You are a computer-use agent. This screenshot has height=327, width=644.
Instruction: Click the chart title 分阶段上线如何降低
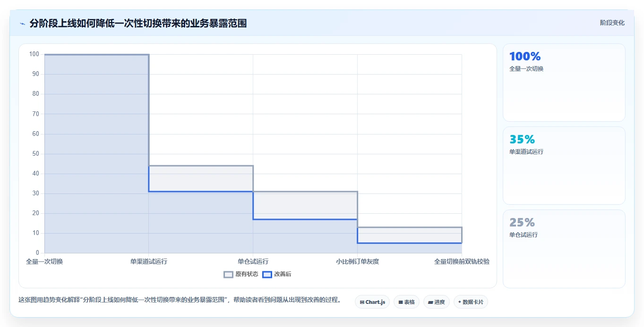point(138,23)
